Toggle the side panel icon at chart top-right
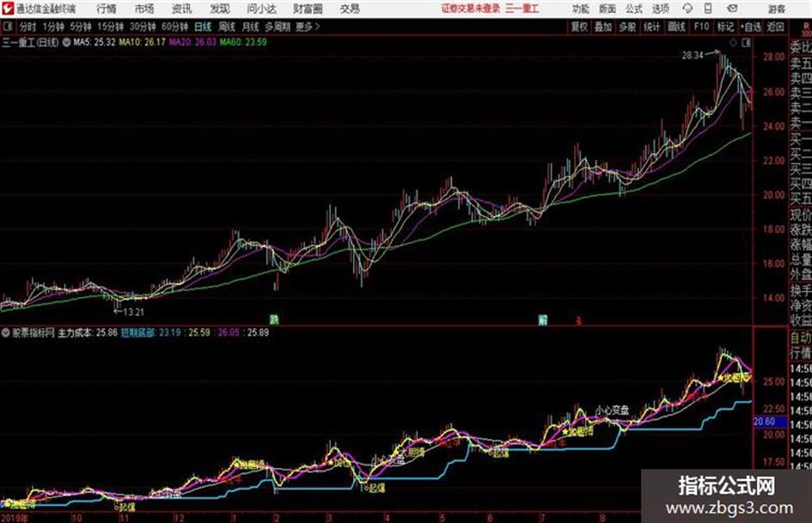The image size is (812, 523). point(746,43)
